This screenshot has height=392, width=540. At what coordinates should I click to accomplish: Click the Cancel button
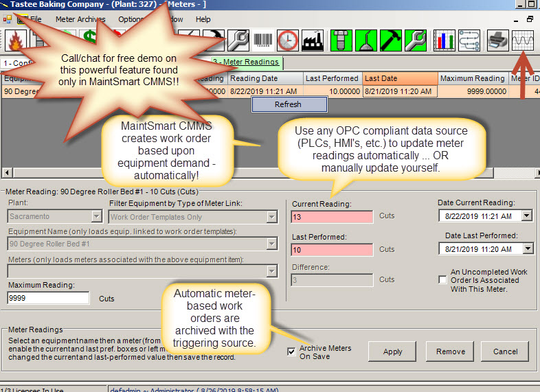pyautogui.click(x=505, y=351)
